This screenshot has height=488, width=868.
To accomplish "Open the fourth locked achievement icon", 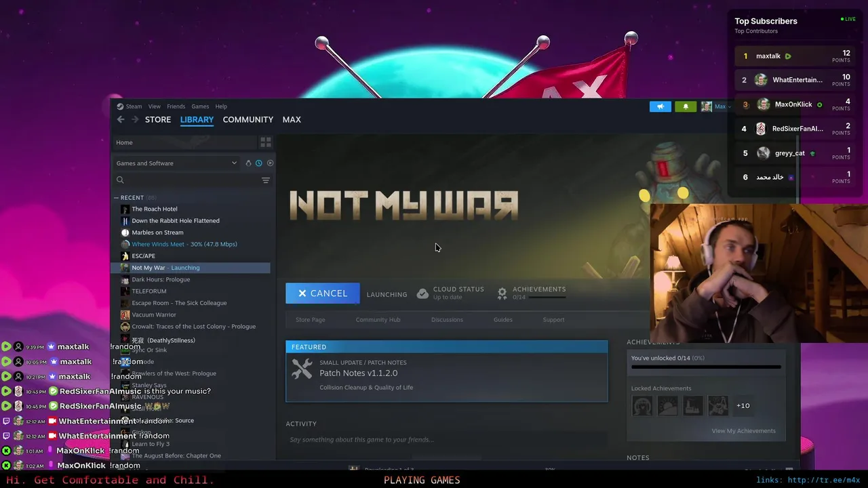I will 718,406.
